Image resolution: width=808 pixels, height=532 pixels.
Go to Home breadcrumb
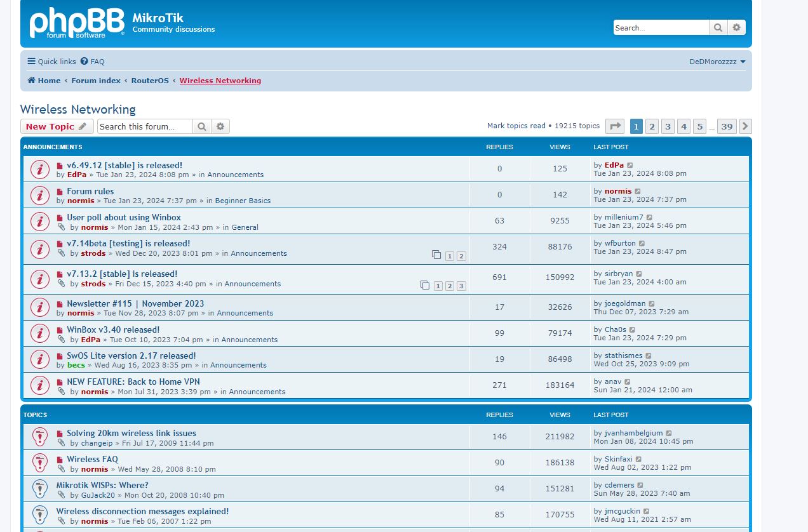tap(44, 81)
